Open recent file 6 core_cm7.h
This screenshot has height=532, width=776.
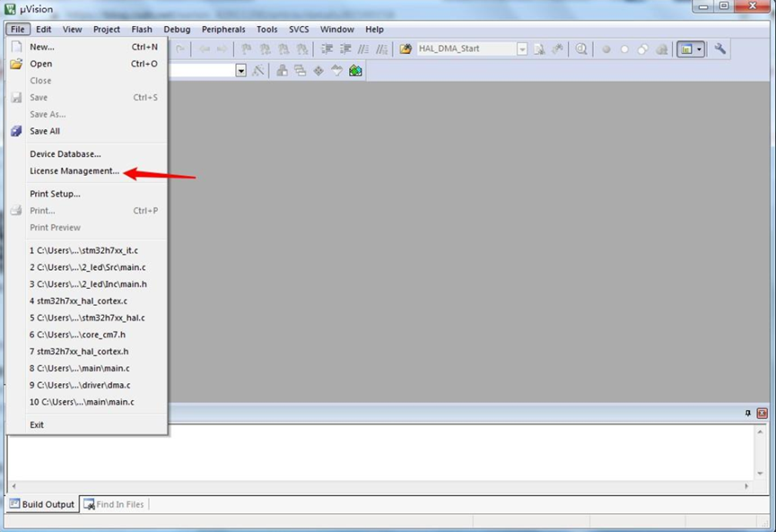(x=87, y=335)
